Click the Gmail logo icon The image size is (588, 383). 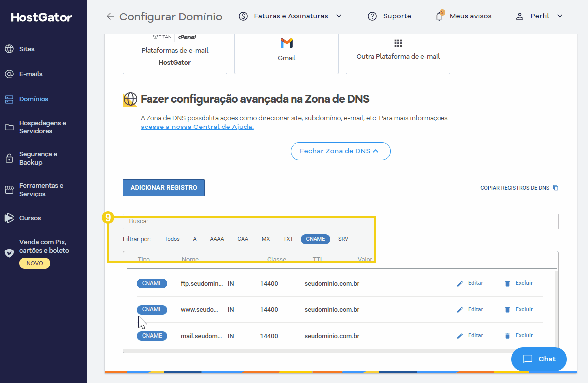pos(287,43)
